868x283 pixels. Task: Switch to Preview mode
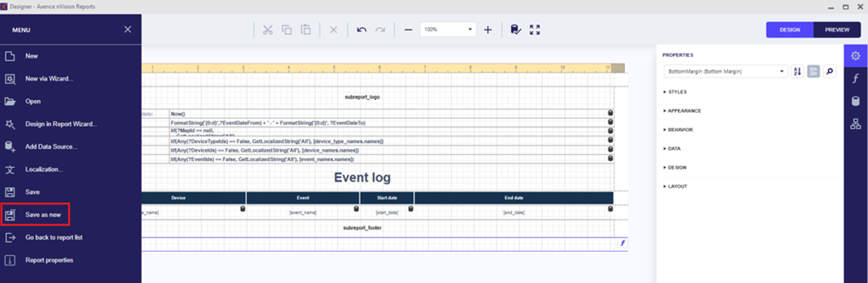(x=837, y=30)
